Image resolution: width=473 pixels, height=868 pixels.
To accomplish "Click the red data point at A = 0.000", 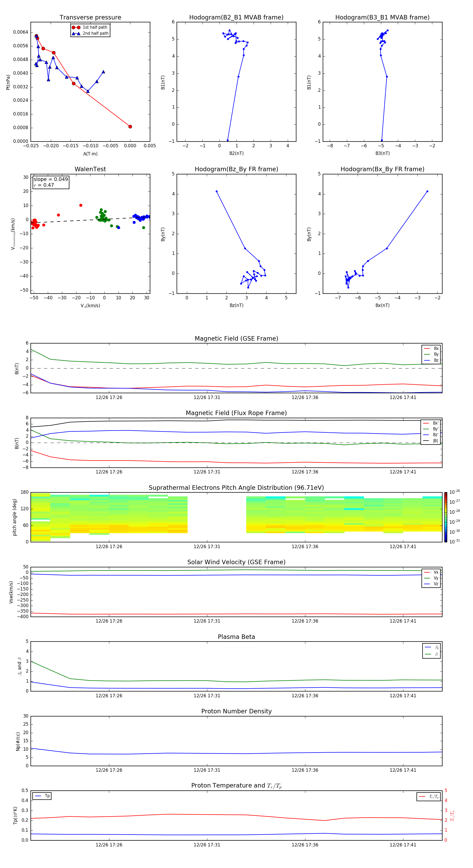I will (x=130, y=127).
